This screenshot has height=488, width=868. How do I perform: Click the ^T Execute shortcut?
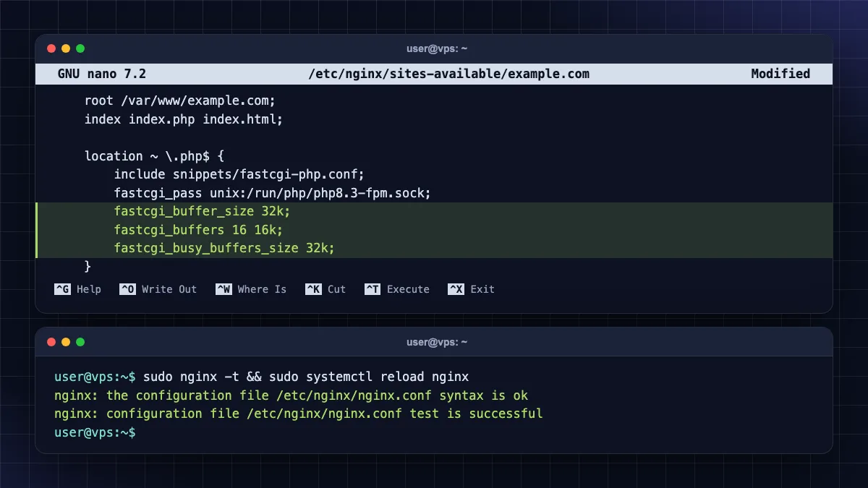coord(397,289)
